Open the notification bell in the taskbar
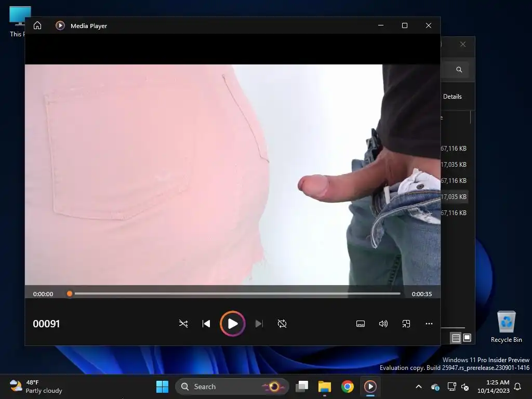The height and width of the screenshot is (399, 532). pyautogui.click(x=518, y=387)
